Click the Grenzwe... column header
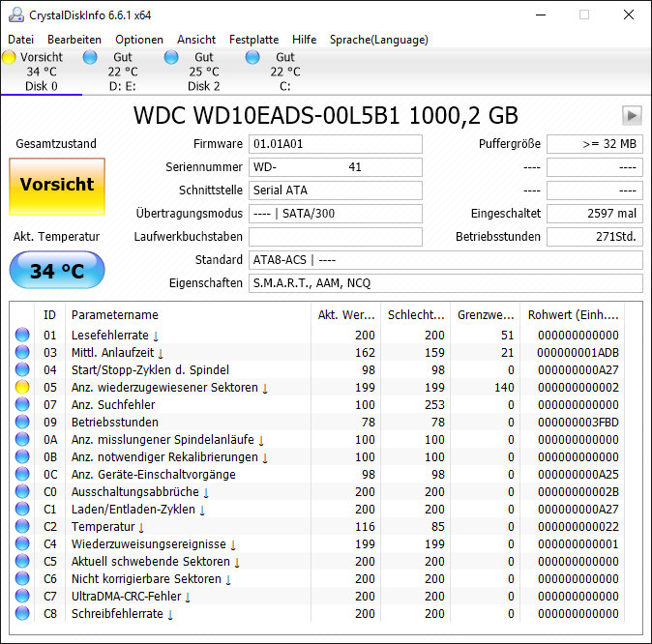Image resolution: width=652 pixels, height=644 pixels. click(486, 314)
